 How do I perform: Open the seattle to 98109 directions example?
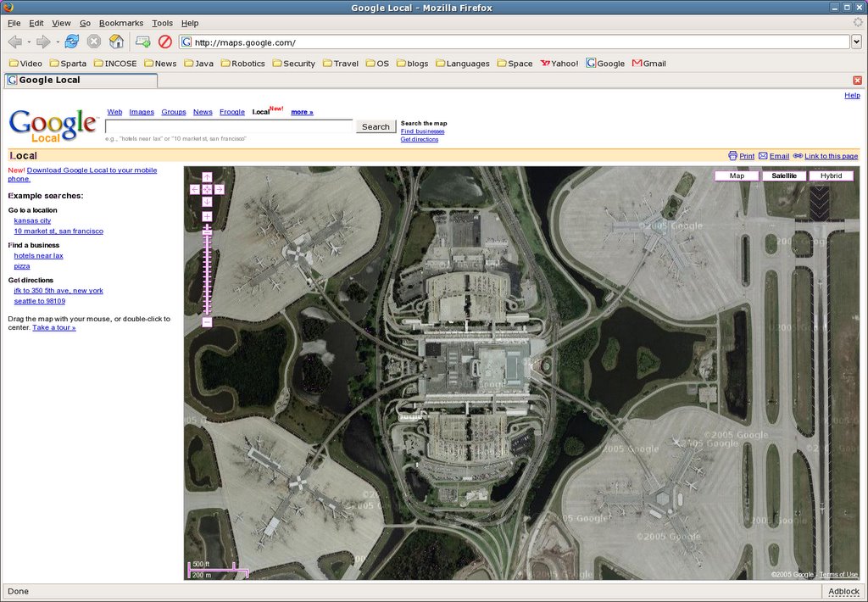(40, 301)
